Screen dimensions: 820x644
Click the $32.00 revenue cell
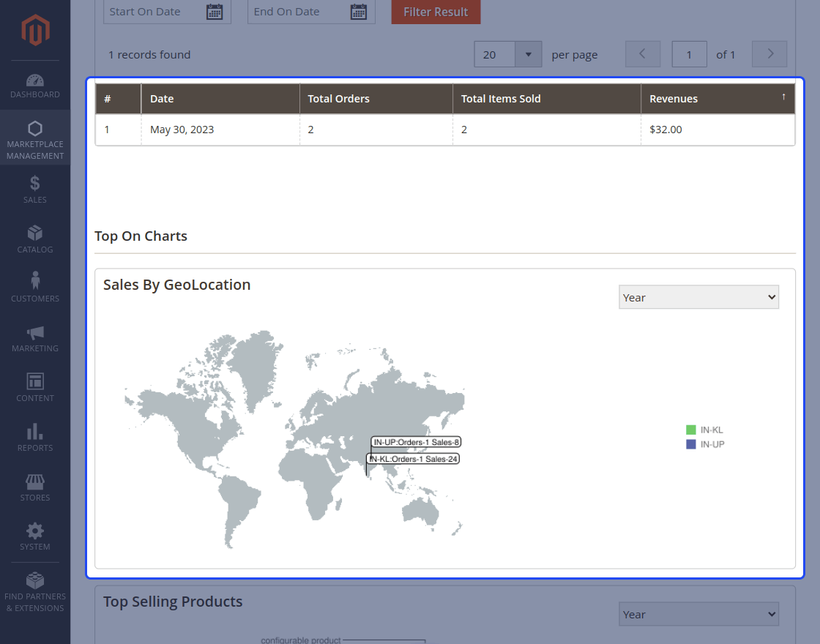[x=717, y=130]
